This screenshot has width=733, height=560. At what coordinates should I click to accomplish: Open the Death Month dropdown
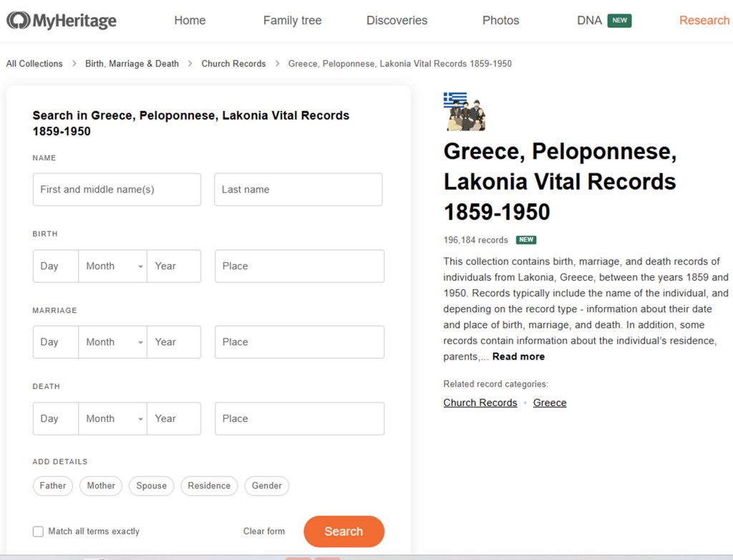click(113, 419)
